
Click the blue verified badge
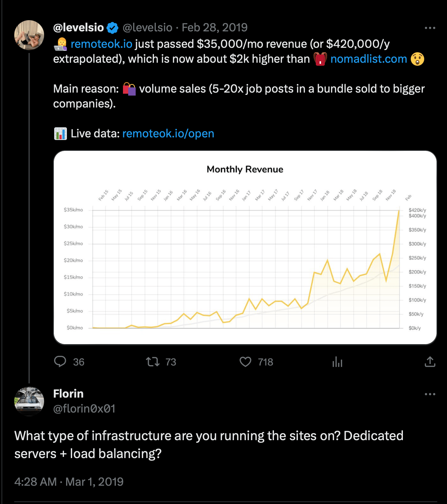click(x=112, y=28)
